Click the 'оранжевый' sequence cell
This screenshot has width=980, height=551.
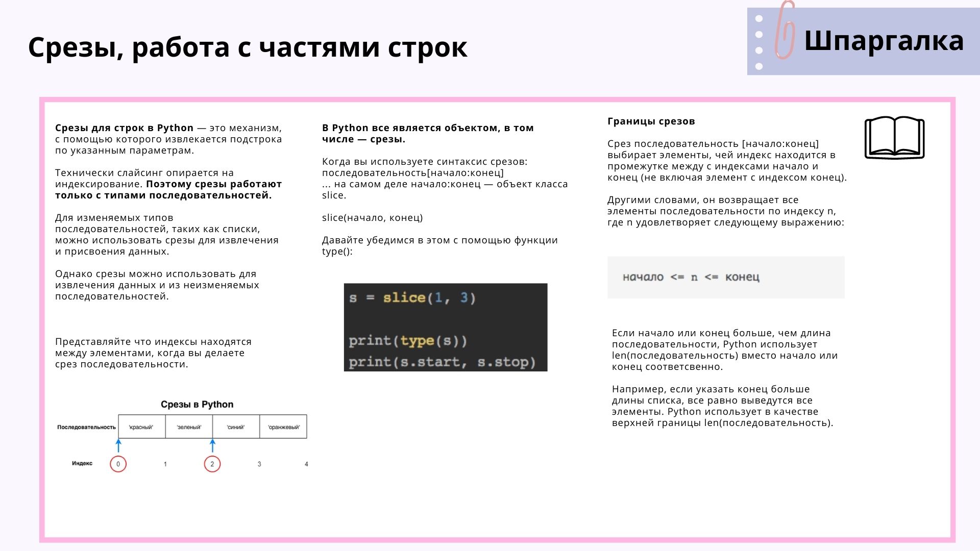click(283, 427)
